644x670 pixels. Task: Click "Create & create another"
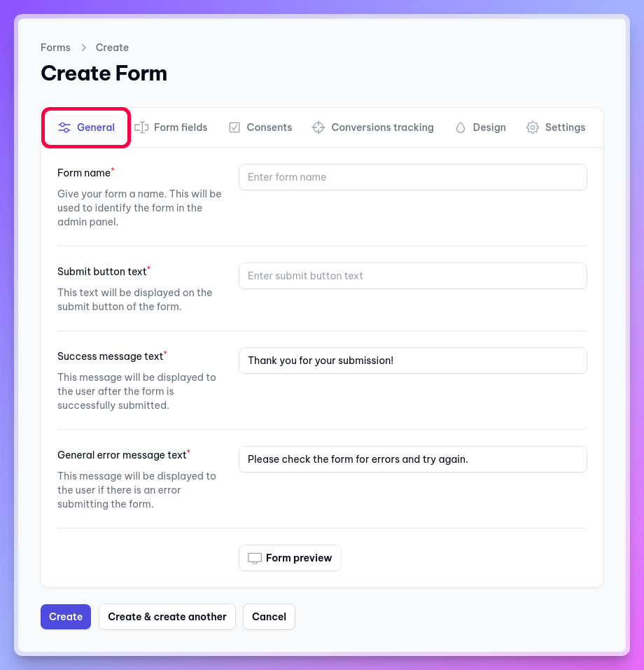[x=167, y=617]
